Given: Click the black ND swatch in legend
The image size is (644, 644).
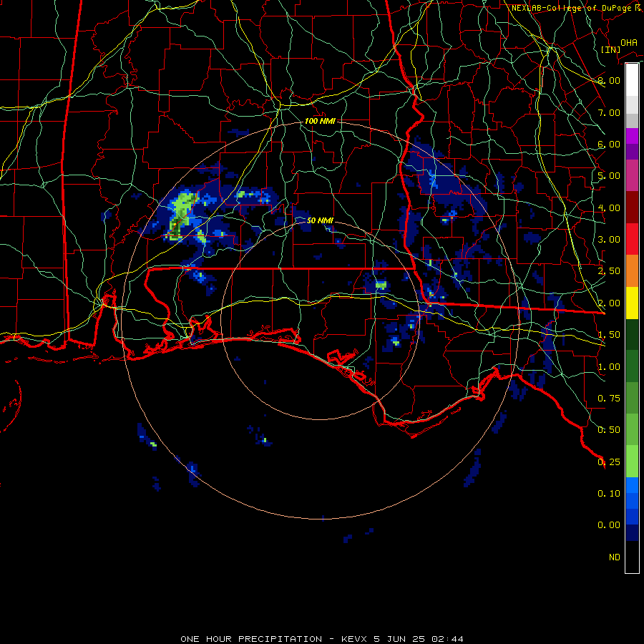Looking at the screenshot, I should pyautogui.click(x=632, y=557).
